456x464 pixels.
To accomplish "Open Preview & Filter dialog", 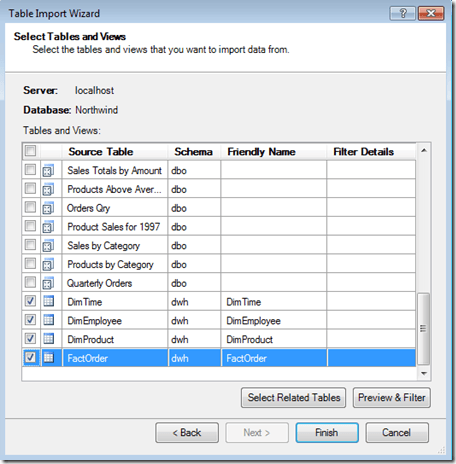I will (392, 398).
